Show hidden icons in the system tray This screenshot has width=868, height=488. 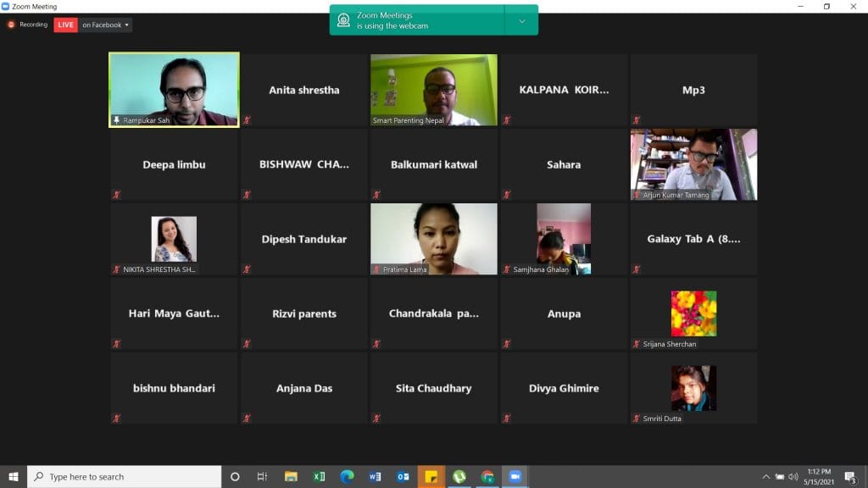pos(765,476)
